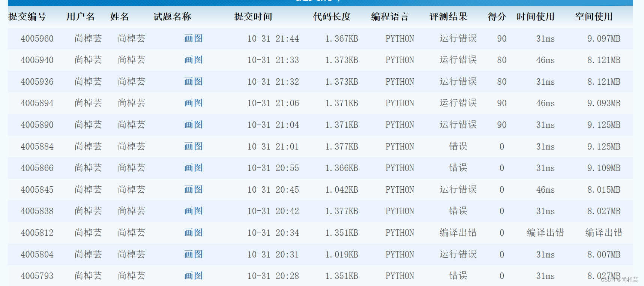
Task: Select submission number 4005866
Action: 37,168
